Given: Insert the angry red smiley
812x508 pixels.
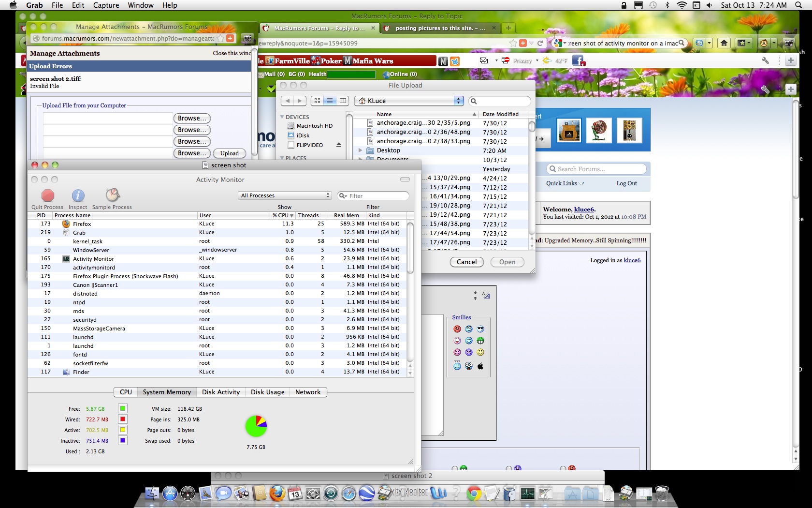Looking at the screenshot, I should (x=457, y=329).
